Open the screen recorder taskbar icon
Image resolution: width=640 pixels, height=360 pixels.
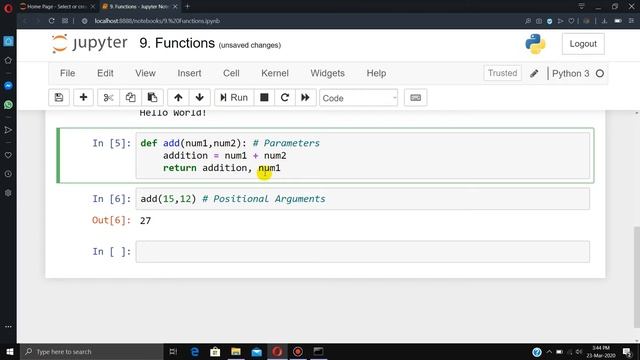[298, 351]
